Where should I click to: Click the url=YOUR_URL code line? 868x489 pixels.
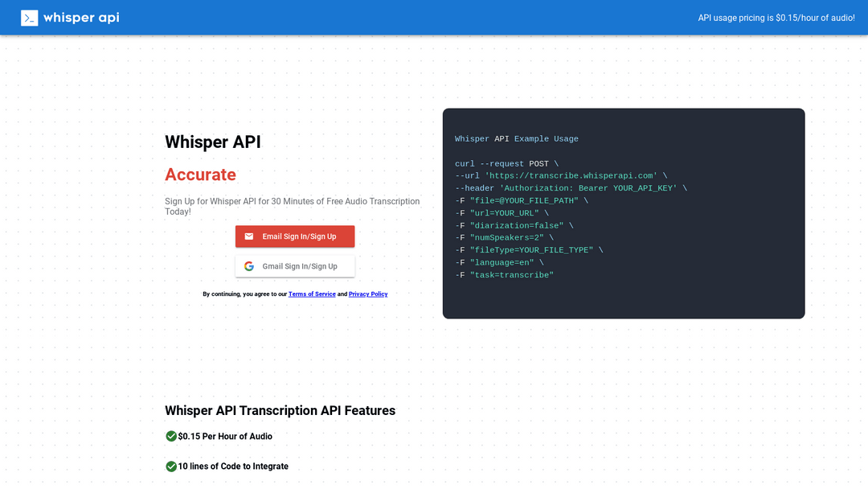point(502,213)
